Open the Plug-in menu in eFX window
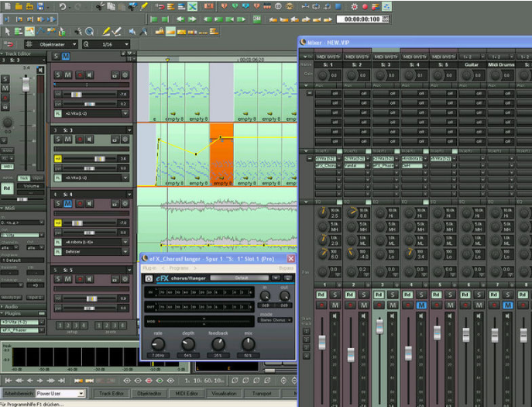532x407 pixels. (149, 268)
